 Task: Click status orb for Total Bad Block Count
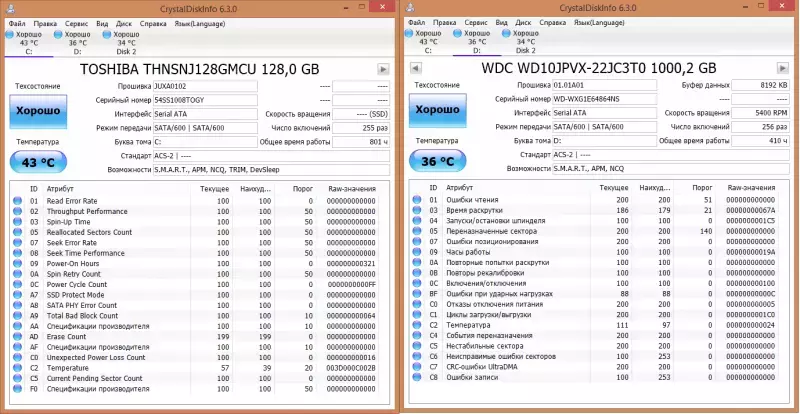click(x=18, y=316)
